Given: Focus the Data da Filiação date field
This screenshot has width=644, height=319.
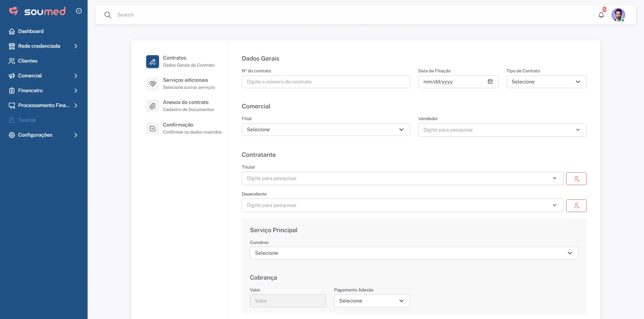Looking at the screenshot, I should (x=458, y=82).
